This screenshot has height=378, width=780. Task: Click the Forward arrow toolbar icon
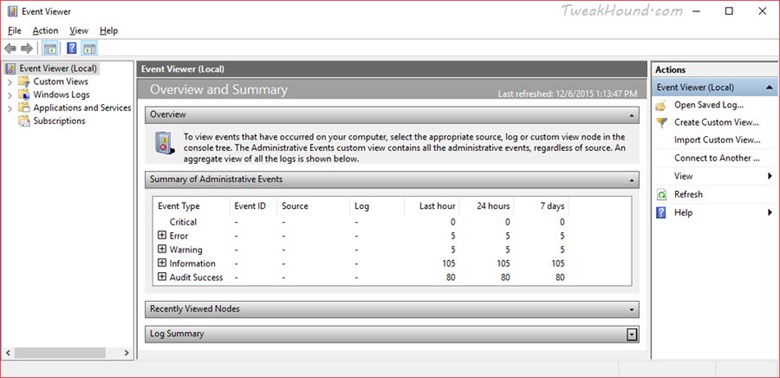(x=26, y=48)
